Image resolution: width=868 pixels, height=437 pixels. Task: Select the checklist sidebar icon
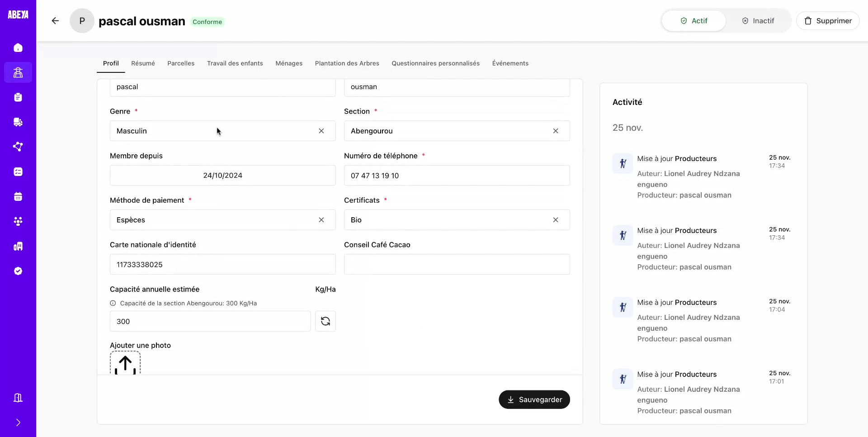tap(18, 171)
